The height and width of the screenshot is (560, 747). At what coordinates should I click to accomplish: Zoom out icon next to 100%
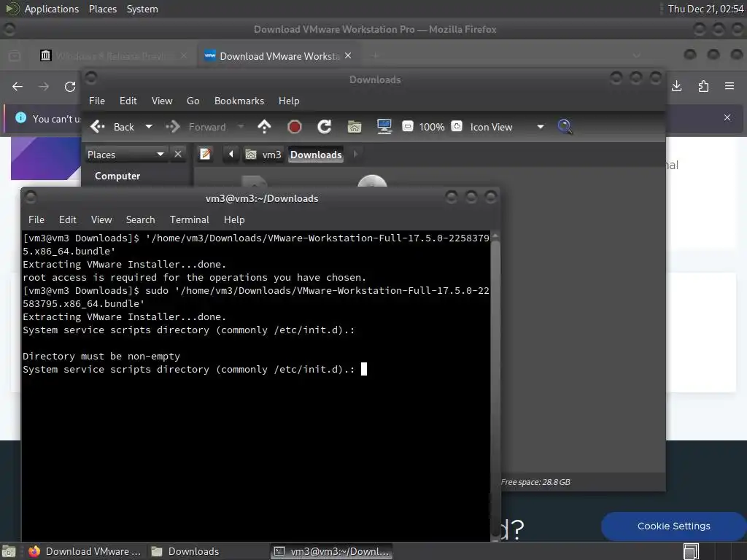pyautogui.click(x=407, y=126)
